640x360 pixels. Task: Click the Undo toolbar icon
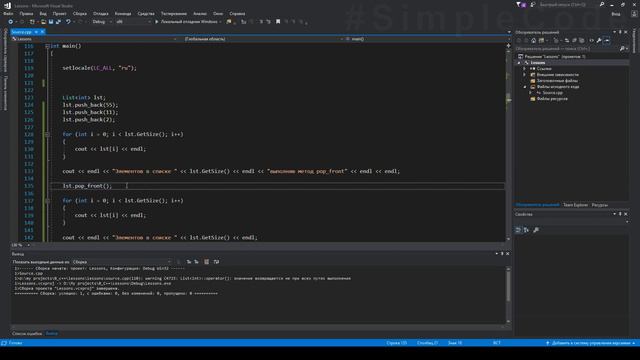[69, 22]
